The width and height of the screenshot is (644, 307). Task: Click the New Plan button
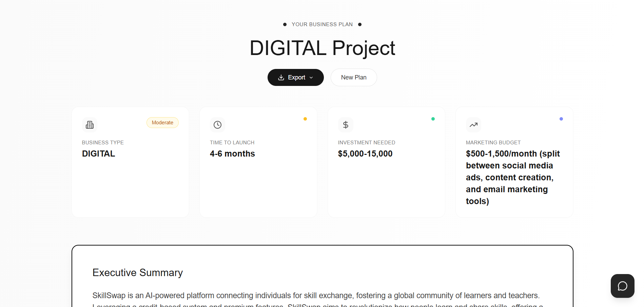pyautogui.click(x=353, y=77)
